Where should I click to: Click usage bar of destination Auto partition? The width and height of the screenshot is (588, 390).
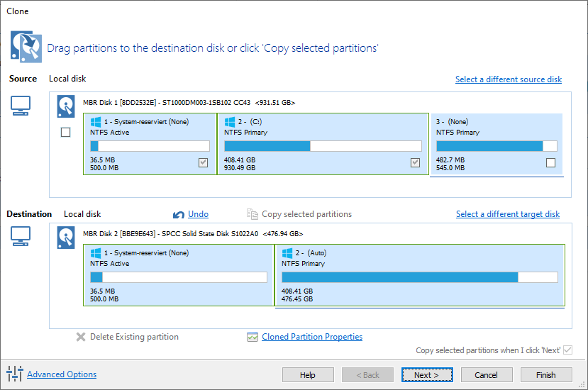point(420,277)
